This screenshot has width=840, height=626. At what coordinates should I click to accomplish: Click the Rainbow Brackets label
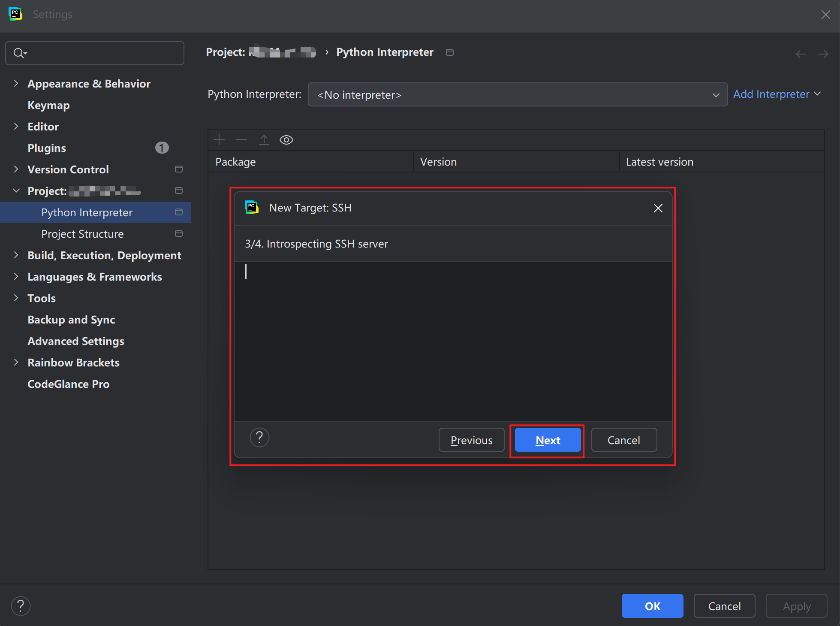tap(73, 363)
